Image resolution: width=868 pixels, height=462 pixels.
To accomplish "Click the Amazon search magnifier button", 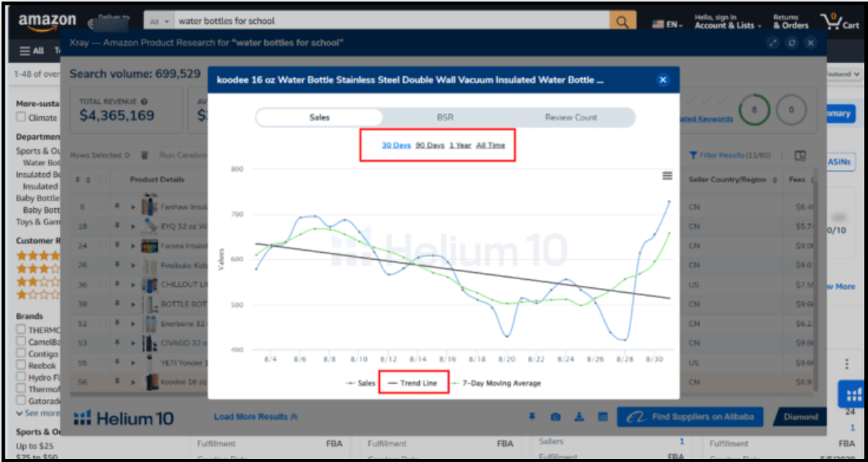I will tap(623, 22).
